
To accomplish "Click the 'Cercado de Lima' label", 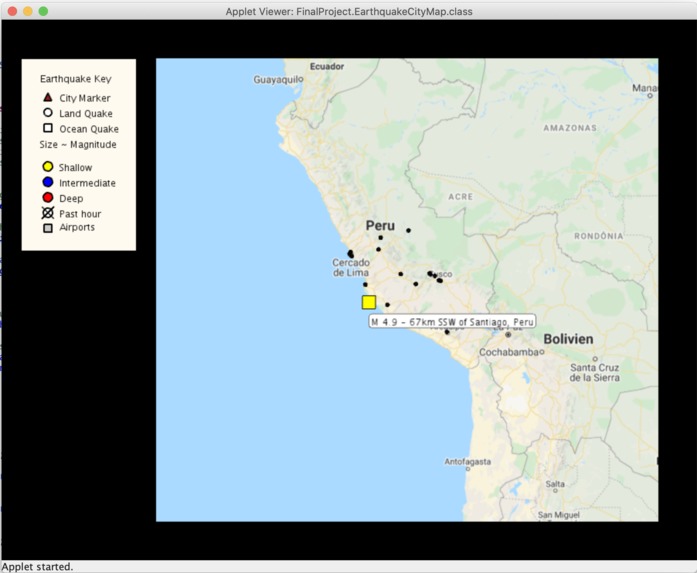I will click(351, 268).
